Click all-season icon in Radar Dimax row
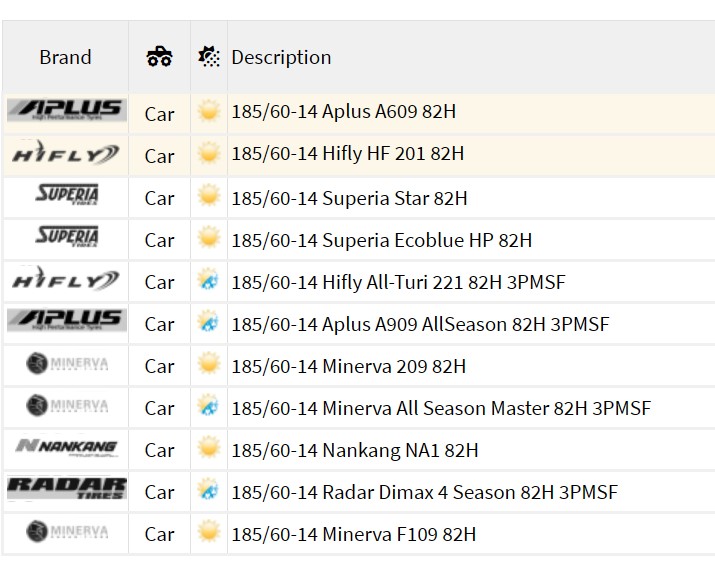 [x=209, y=489]
